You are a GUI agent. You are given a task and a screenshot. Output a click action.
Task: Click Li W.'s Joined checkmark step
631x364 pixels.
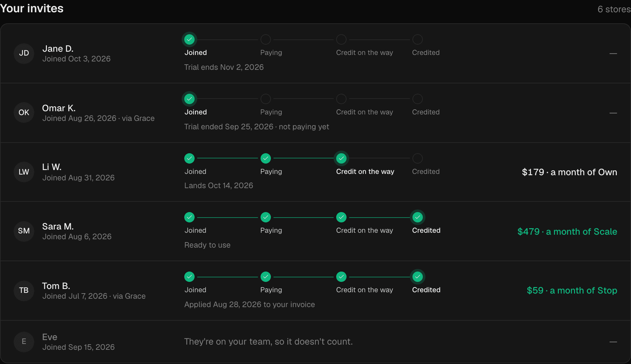coord(189,158)
